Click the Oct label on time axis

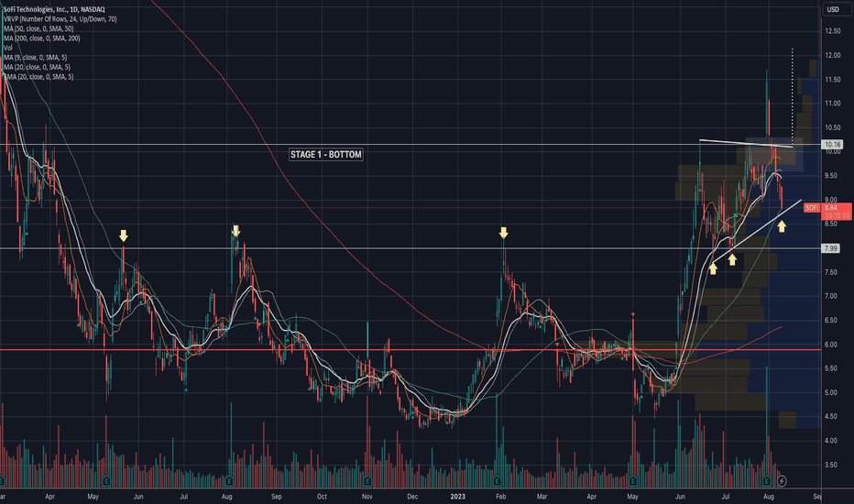[x=322, y=497]
